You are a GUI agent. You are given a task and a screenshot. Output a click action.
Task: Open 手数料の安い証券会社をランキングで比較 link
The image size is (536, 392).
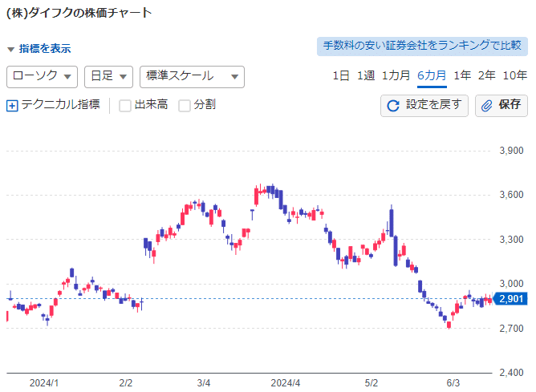(422, 46)
